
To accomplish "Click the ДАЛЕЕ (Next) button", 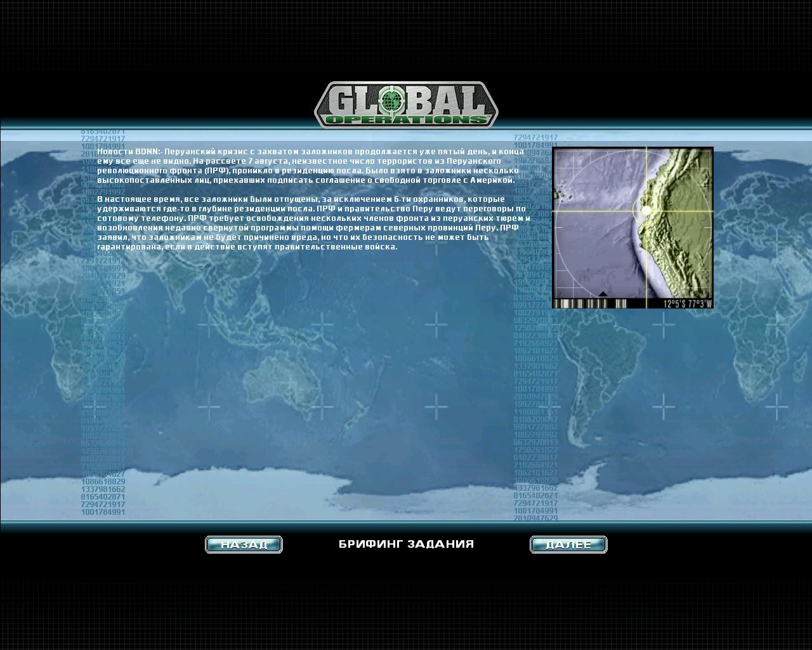I will coord(568,545).
